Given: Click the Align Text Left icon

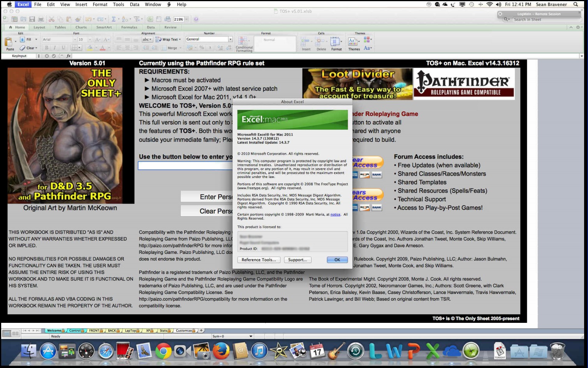Looking at the screenshot, I should coord(119,48).
